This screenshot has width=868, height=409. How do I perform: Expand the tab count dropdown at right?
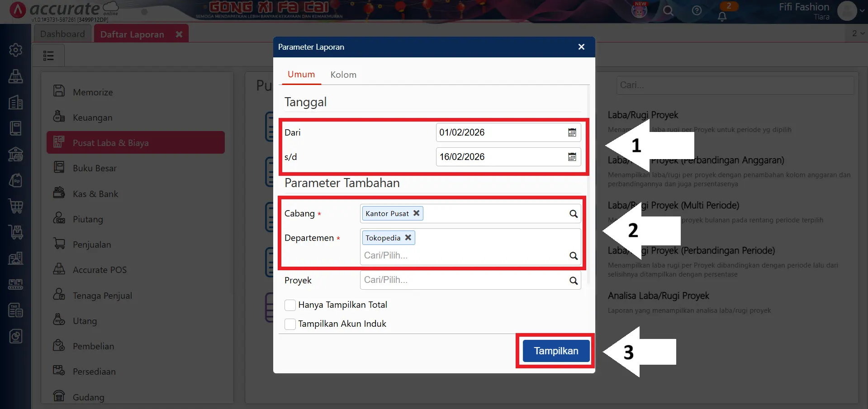858,33
